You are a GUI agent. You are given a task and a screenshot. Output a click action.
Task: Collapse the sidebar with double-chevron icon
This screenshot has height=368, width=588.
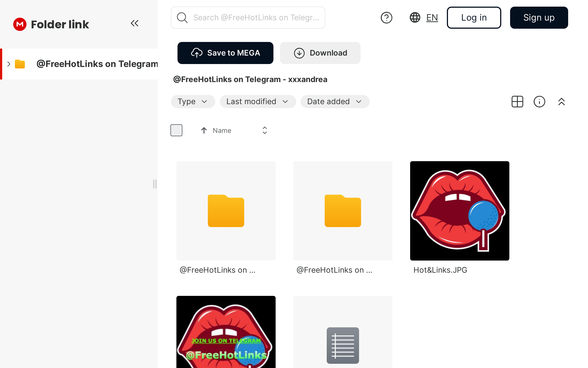pos(134,23)
